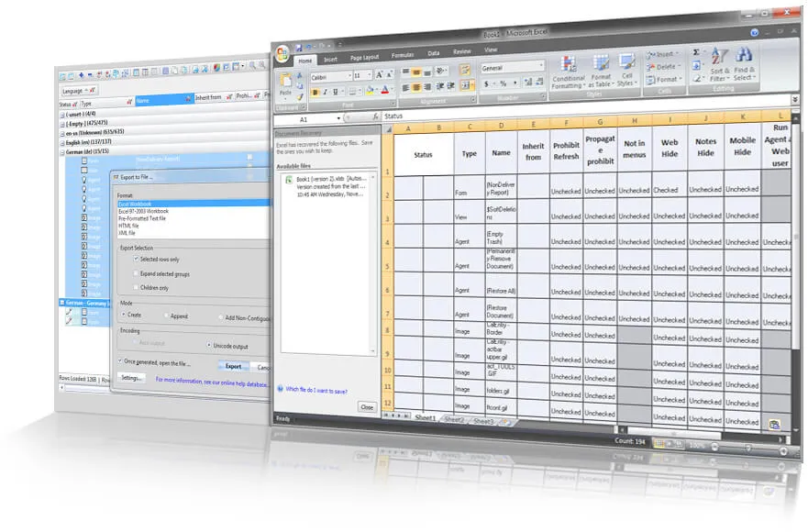808x532 pixels.
Task: Open the Sort & Filter dropdown
Action: pyautogui.click(x=719, y=64)
